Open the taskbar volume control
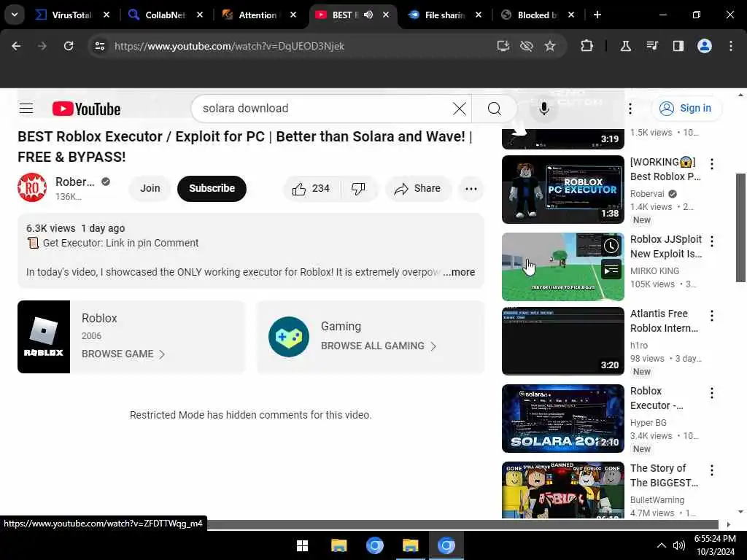This screenshot has height=560, width=747. tap(679, 545)
